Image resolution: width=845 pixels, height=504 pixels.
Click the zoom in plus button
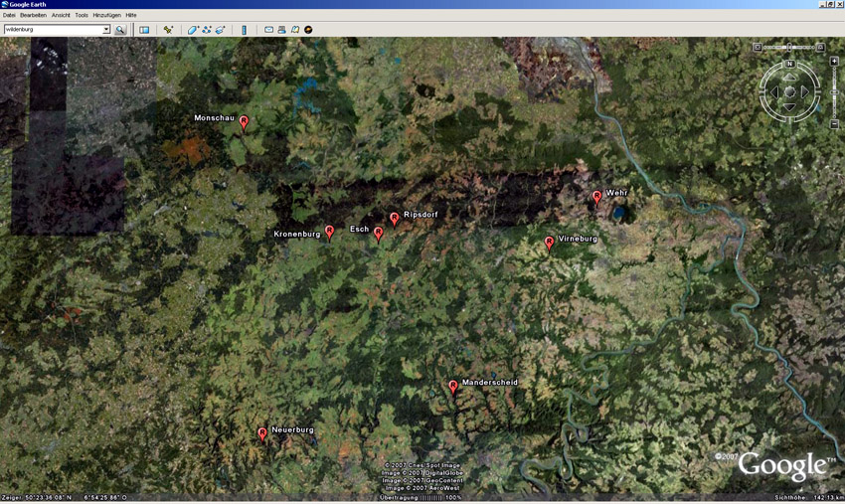pos(834,61)
